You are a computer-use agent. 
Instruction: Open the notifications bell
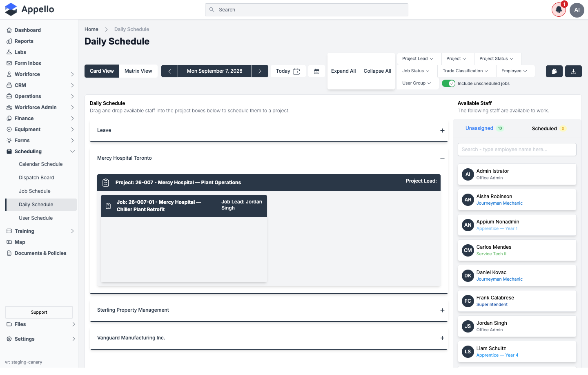[559, 10]
